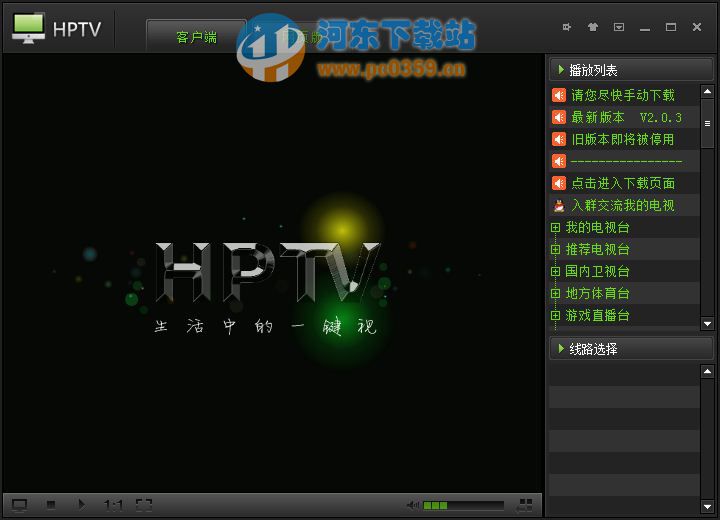
Task: Enter fullscreen mode via bottom bar icon
Action: pos(144,505)
